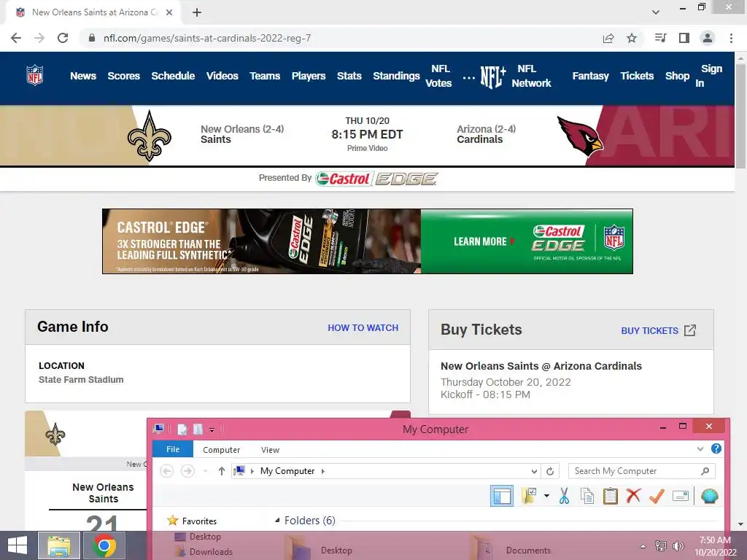Click Folder Options icon in My Computer
This screenshot has width=747, height=560.
pyautogui.click(x=529, y=496)
